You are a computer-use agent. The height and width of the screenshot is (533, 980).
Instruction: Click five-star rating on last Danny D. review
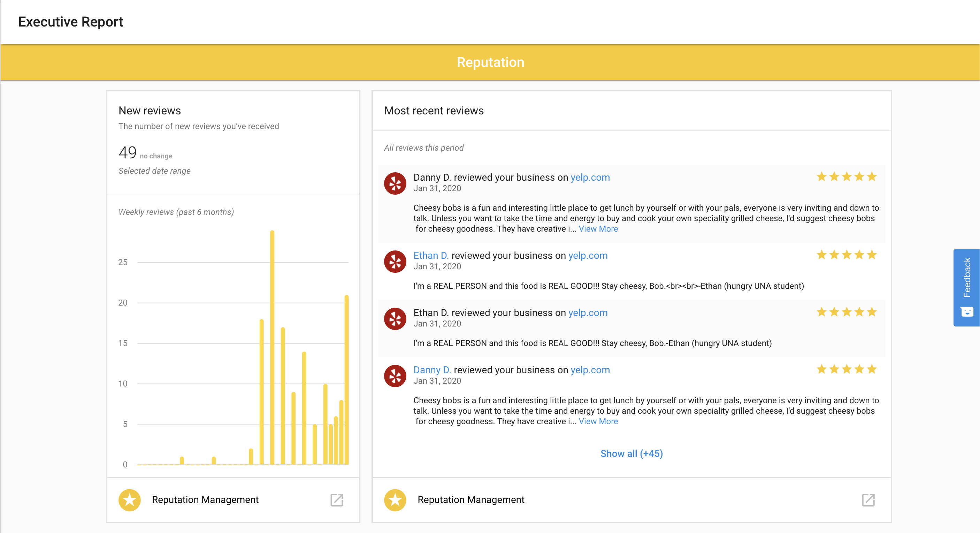click(x=847, y=369)
